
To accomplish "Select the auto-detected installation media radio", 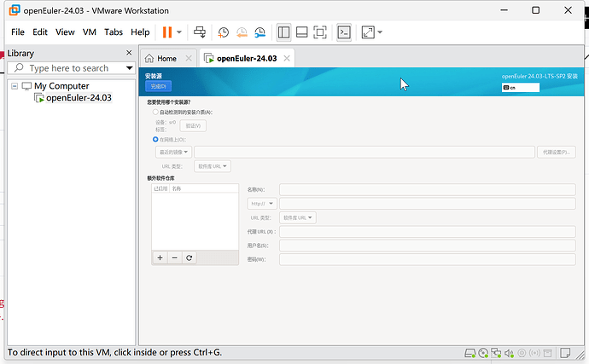I will (155, 112).
